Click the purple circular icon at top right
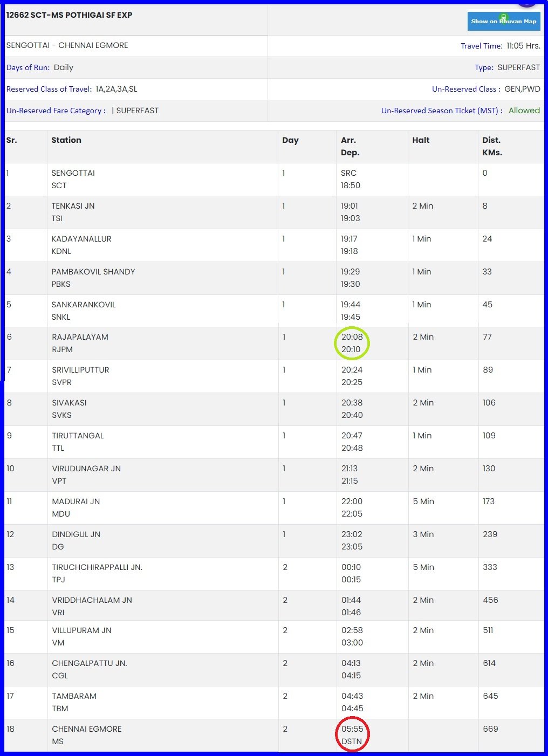Viewport: 548px width, 756px height. [x=527, y=3]
